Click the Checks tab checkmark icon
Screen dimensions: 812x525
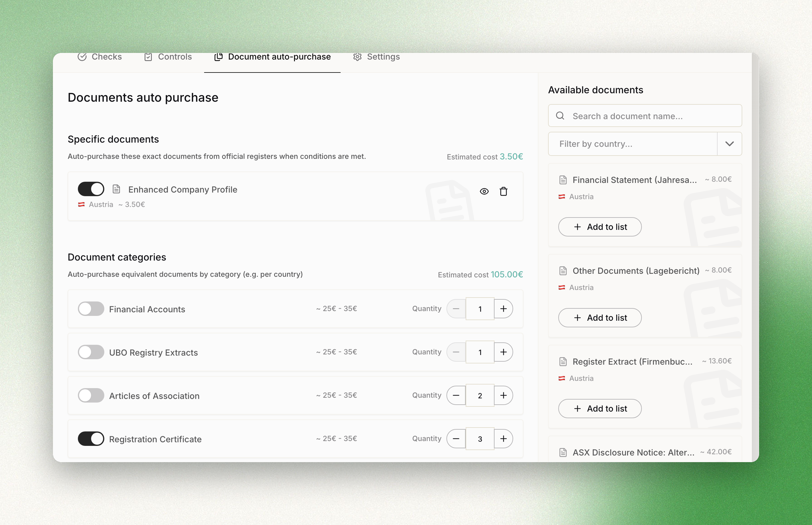(x=82, y=57)
